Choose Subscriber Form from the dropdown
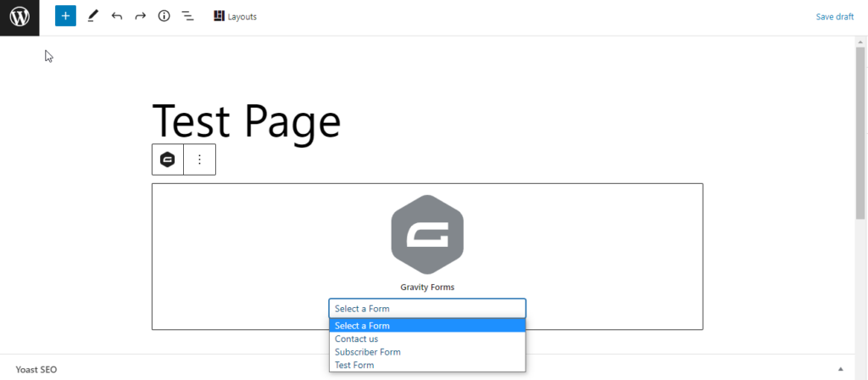Image resolution: width=868 pixels, height=380 pixels. [427, 352]
